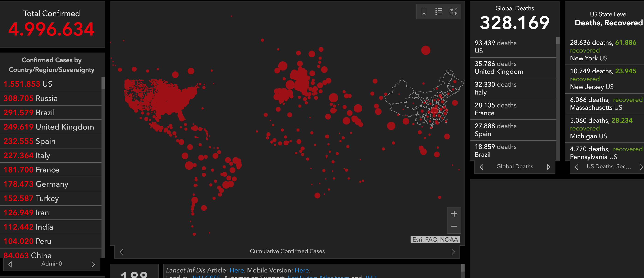Select New York US deaths entry
This screenshot has width=644, height=278.
point(602,50)
